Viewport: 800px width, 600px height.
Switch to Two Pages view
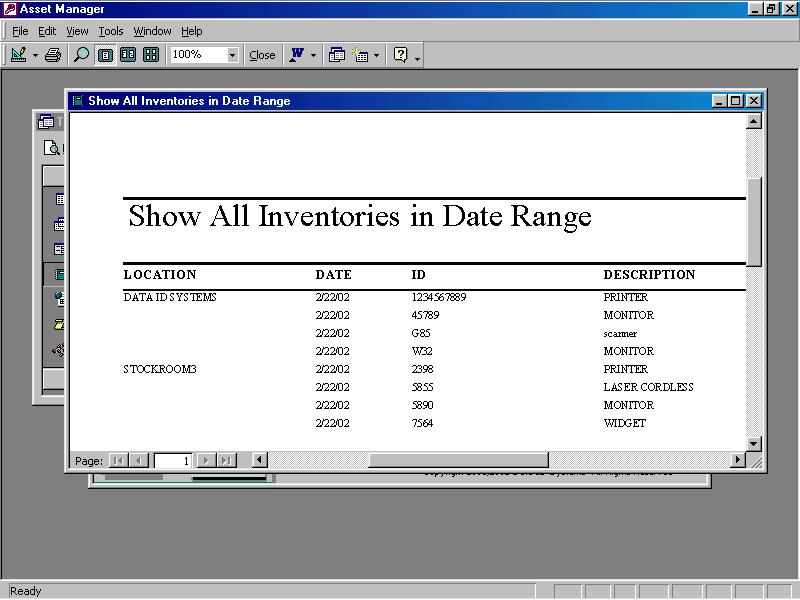click(x=128, y=55)
